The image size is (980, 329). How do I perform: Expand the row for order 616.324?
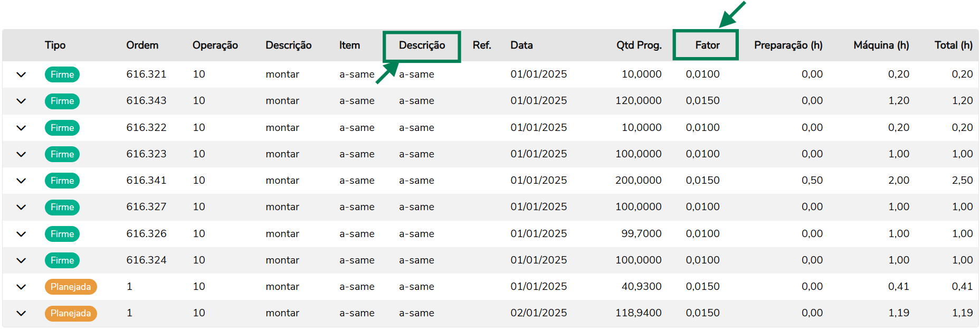pos(21,260)
